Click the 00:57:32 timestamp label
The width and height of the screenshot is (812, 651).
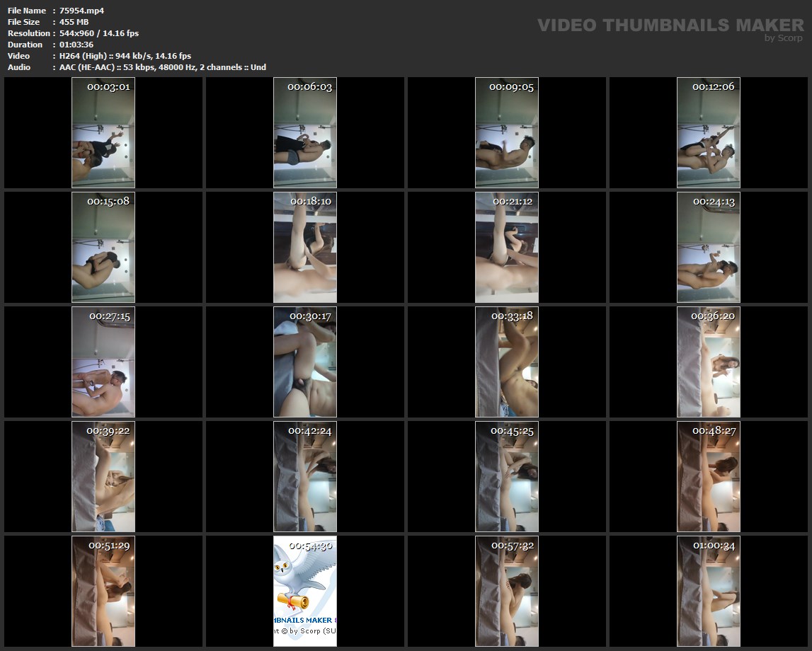513,546
